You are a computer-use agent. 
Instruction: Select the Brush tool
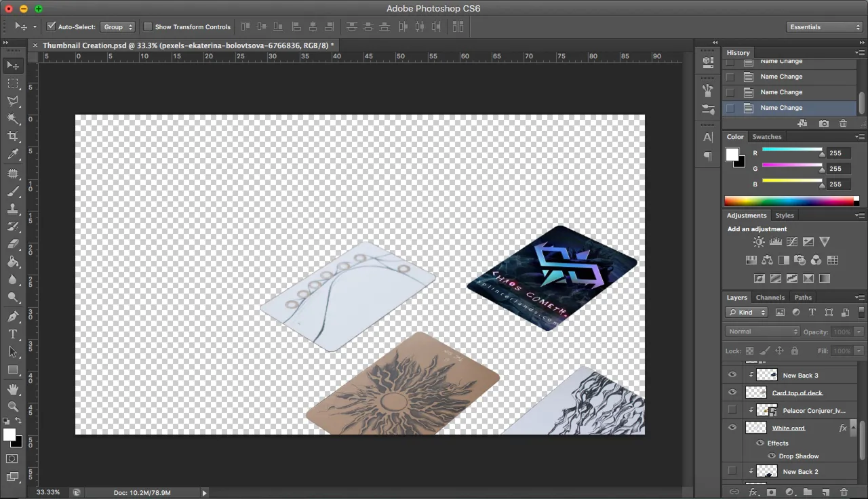point(13,191)
